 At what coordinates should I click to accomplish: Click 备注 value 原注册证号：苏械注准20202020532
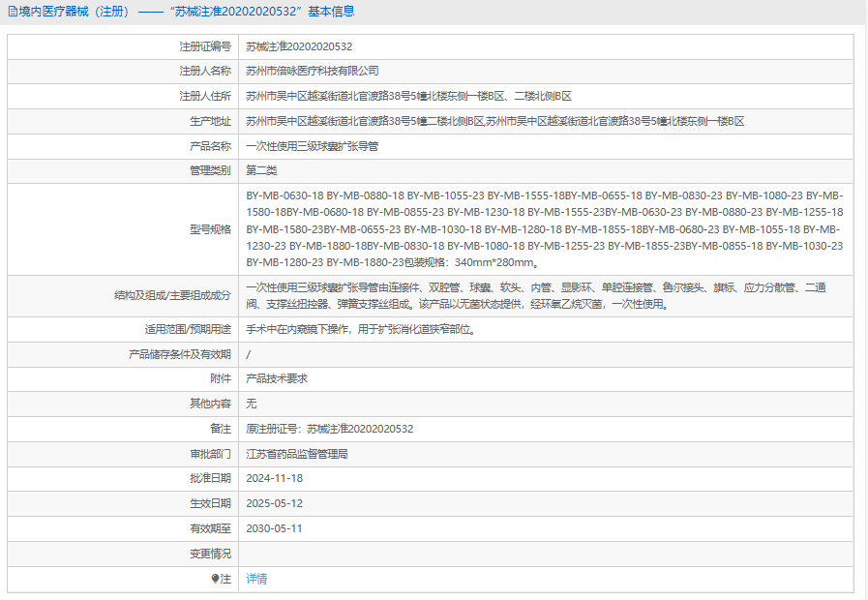tap(329, 430)
